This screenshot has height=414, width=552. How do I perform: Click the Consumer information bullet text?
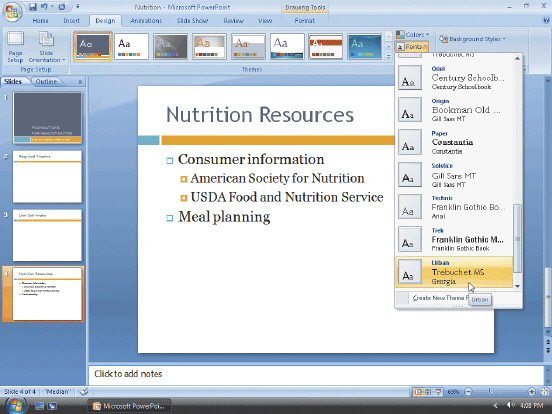point(251,159)
